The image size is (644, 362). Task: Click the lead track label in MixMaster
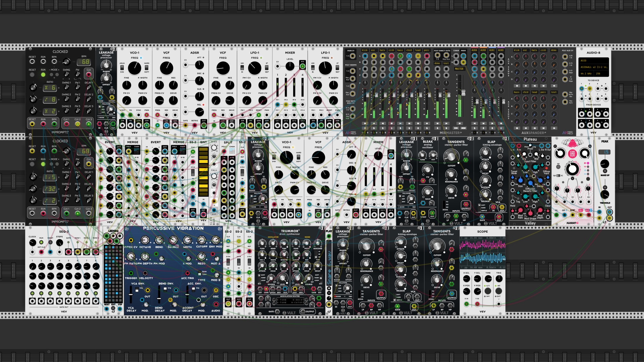(x=418, y=50)
